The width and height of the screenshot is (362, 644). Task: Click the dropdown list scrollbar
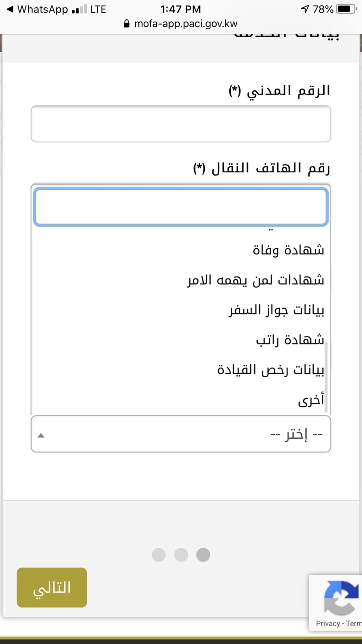click(326, 377)
